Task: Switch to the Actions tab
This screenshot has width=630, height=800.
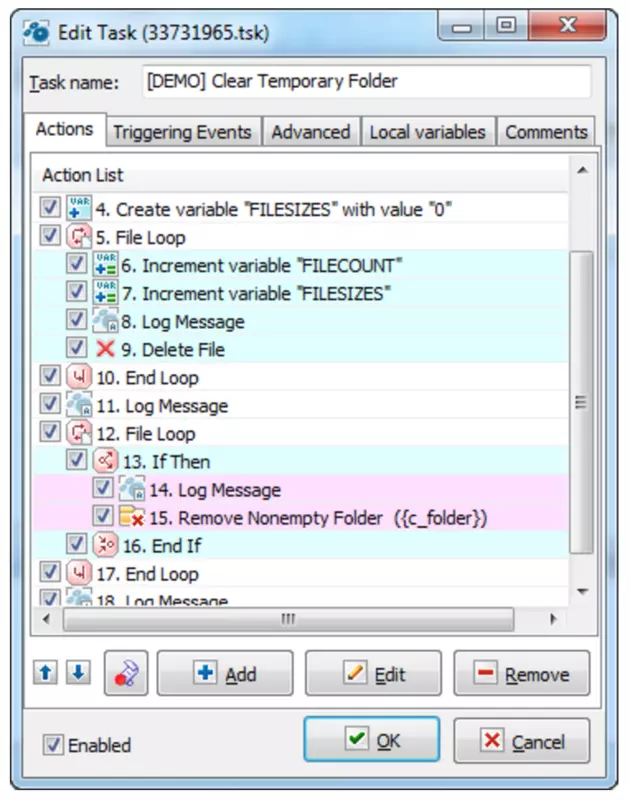Action: pyautogui.click(x=64, y=130)
